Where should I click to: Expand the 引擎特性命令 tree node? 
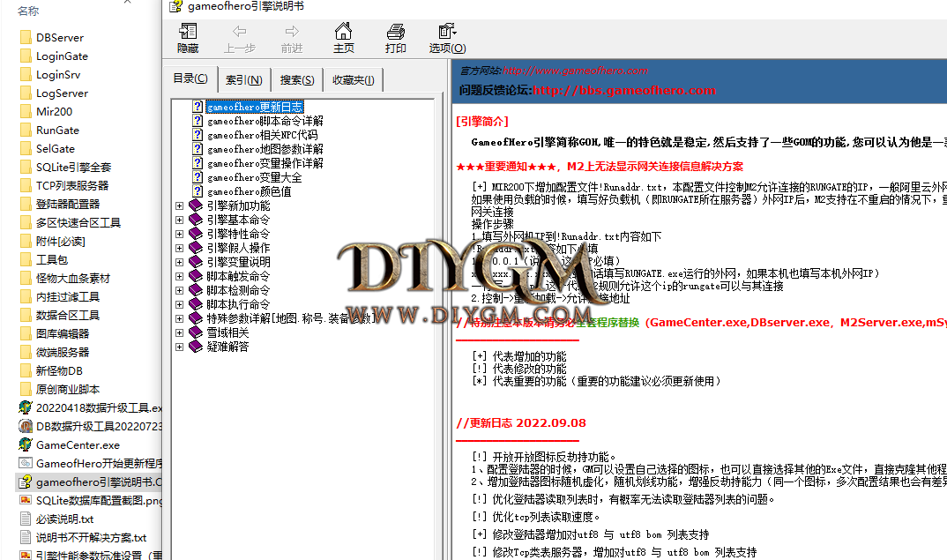(179, 234)
